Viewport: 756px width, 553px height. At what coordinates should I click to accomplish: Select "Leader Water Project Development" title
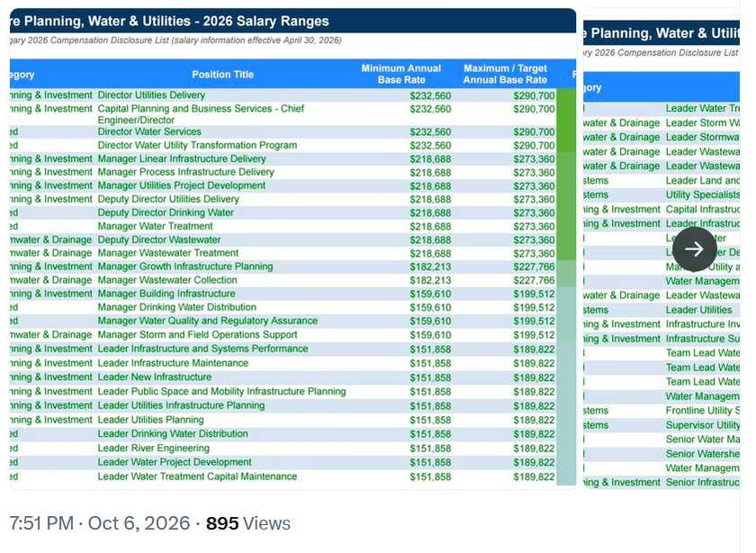click(175, 462)
